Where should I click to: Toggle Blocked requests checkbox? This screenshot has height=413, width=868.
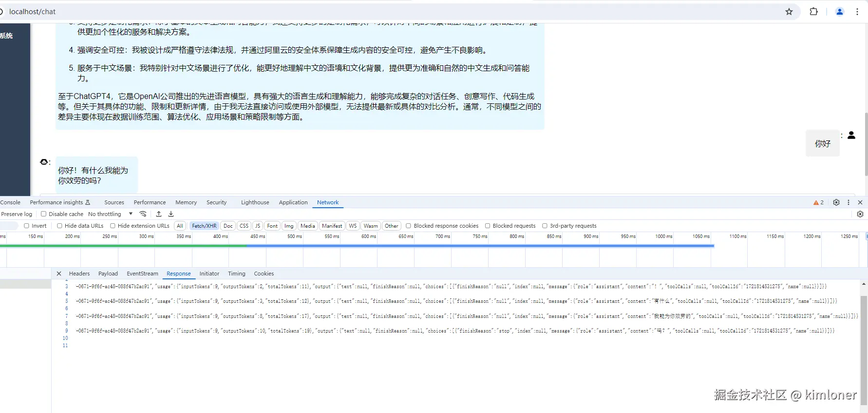tap(487, 226)
